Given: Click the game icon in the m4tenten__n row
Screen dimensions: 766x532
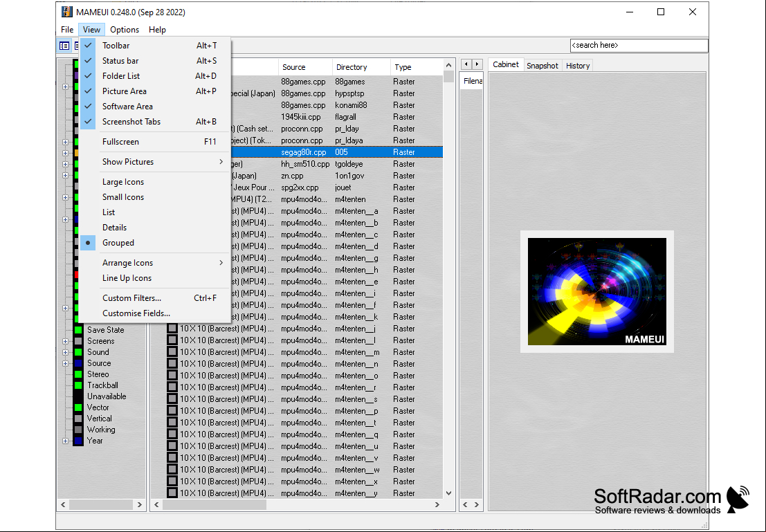Looking at the screenshot, I should tap(172, 363).
